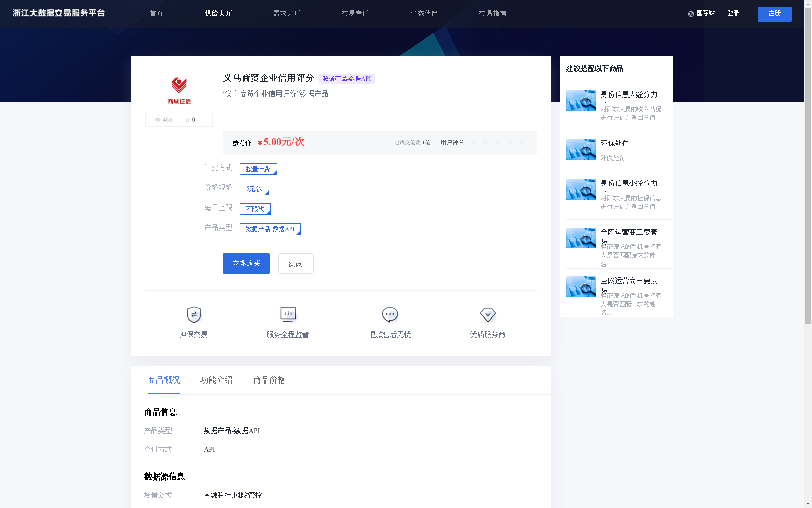Click the 数据产品-数据API tag beside title
The width and height of the screenshot is (812, 508).
[347, 79]
